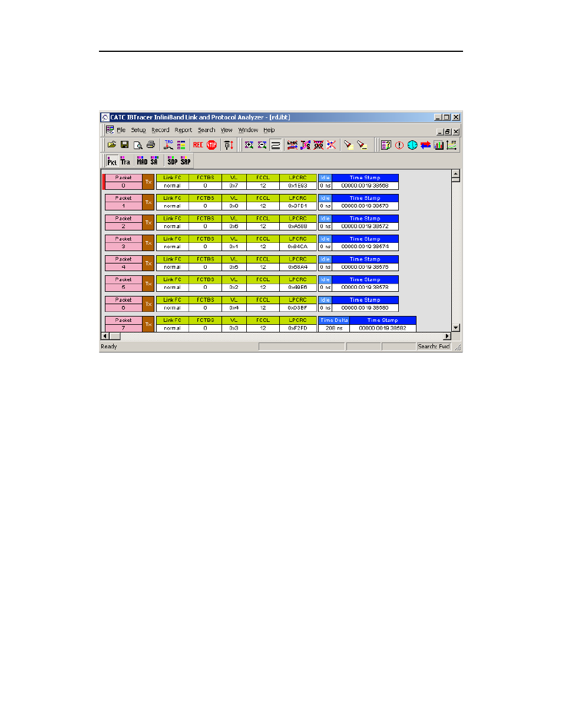Click the red STOP icon
Viewport: 562px width, 728px height.
coord(211,145)
